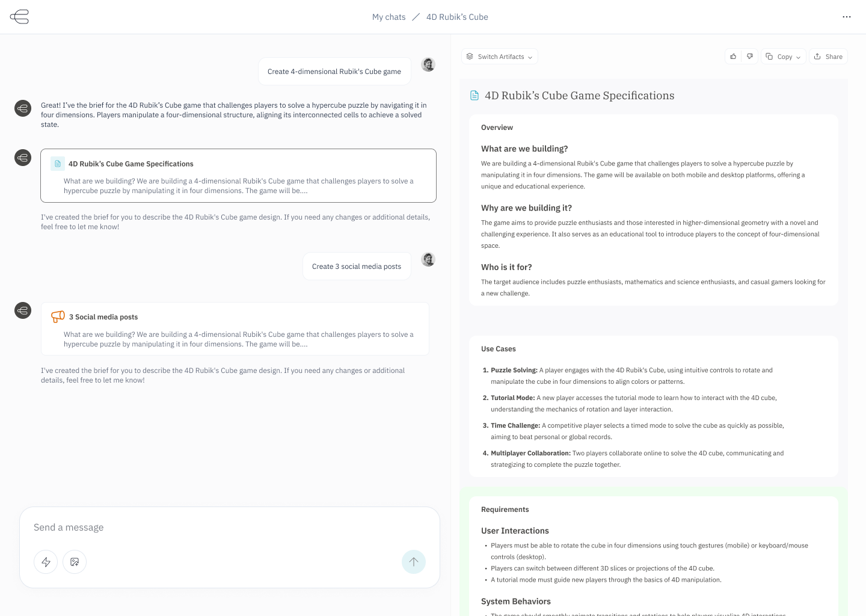Open the 4D Rubik's Cube Game Specifications card
The image size is (866, 616).
point(238,176)
